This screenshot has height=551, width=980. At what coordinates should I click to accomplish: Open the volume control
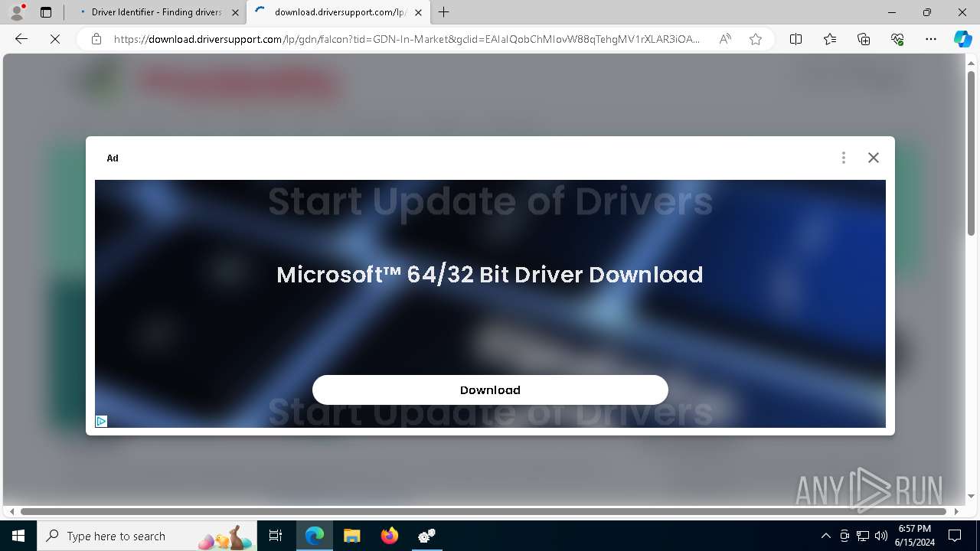tap(881, 536)
